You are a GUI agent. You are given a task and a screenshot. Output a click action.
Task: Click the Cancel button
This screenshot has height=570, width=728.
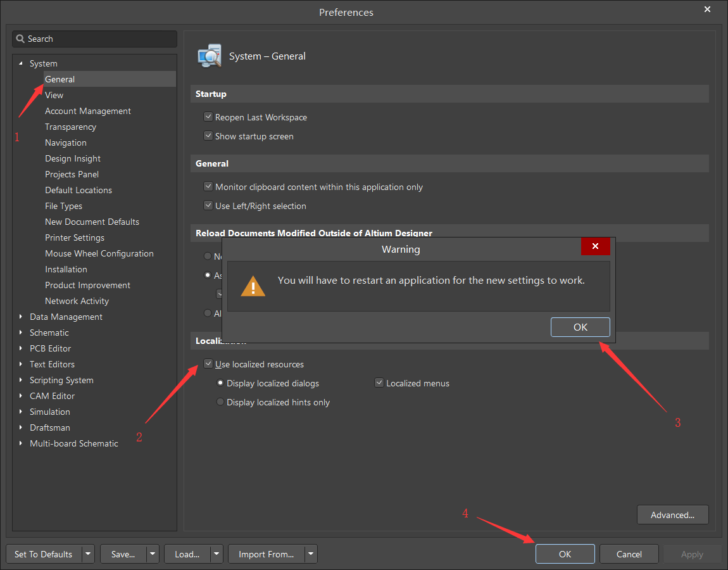[x=629, y=554]
